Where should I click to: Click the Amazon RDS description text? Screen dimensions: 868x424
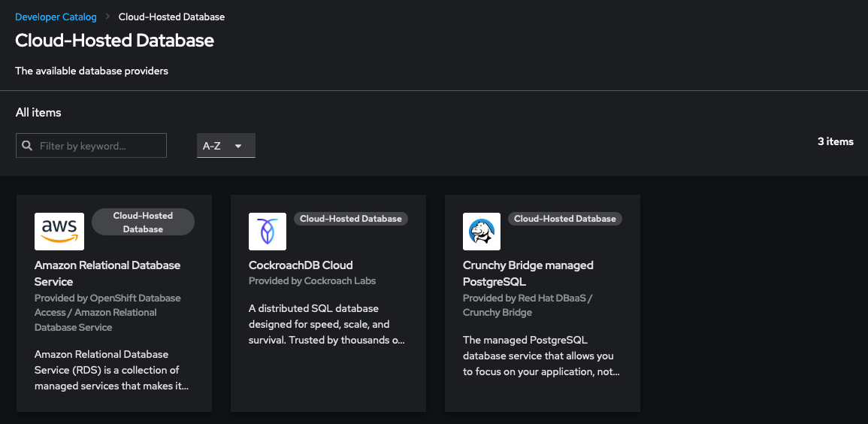[x=112, y=370]
